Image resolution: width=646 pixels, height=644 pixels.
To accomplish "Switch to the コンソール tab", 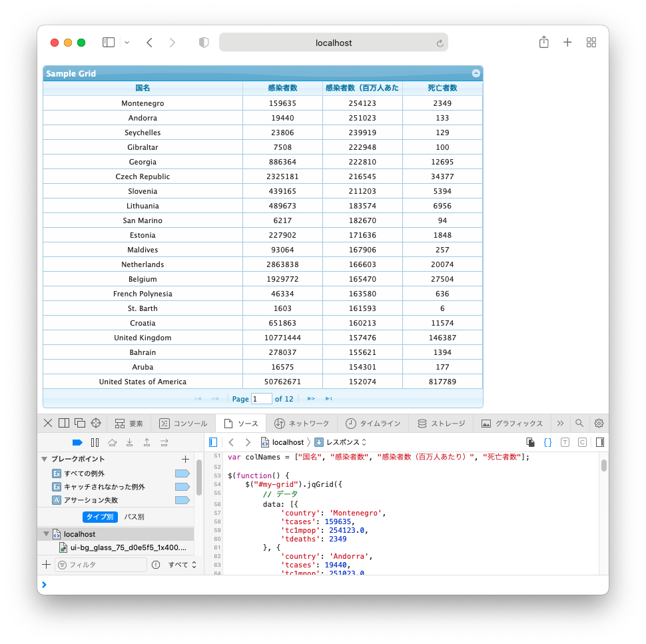I will 183,424.
